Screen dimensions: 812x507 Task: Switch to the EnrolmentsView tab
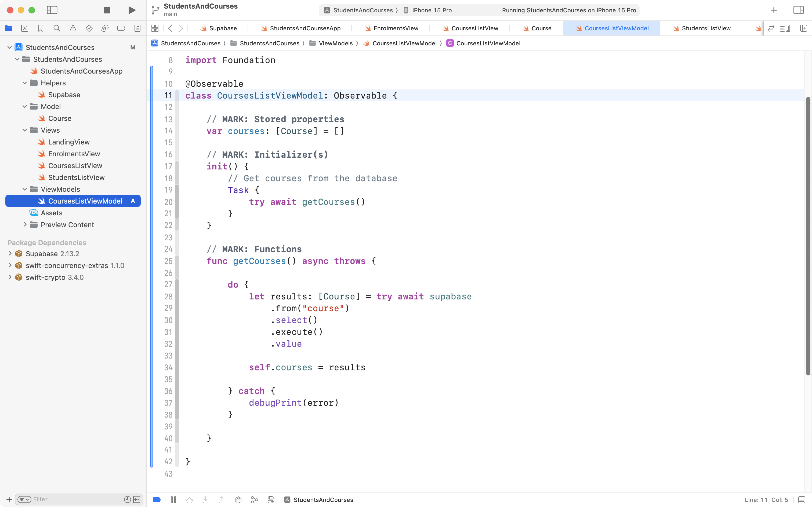(x=396, y=28)
